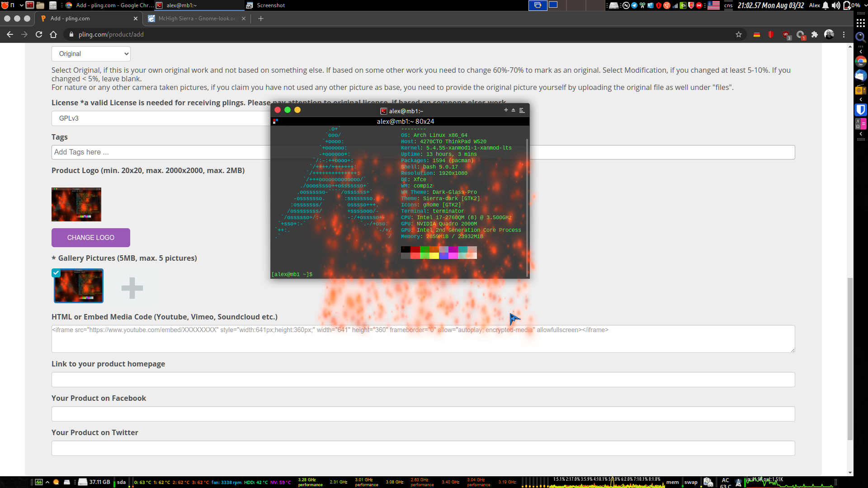This screenshot has height=488, width=868.
Task: Switch to the Add - pling.com tab
Action: click(88, 19)
